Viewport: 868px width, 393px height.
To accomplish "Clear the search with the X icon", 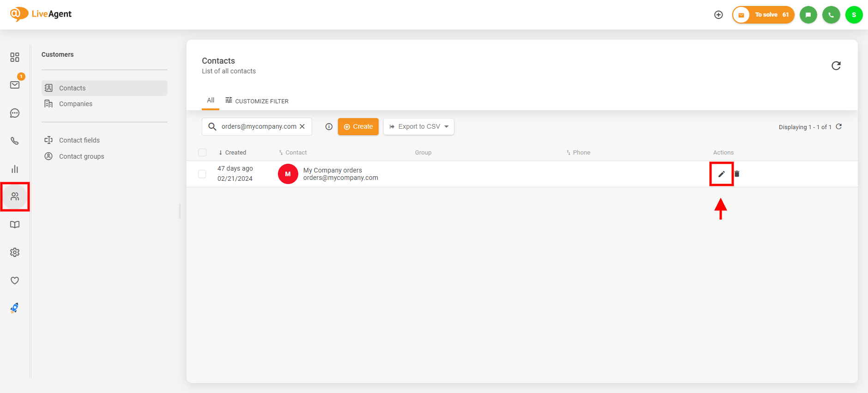I will (x=302, y=127).
